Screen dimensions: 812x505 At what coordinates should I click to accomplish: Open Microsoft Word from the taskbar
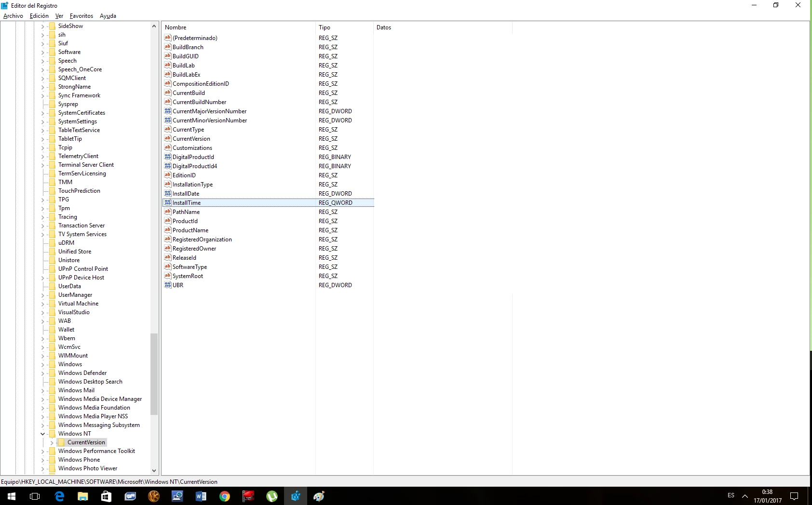pyautogui.click(x=201, y=496)
